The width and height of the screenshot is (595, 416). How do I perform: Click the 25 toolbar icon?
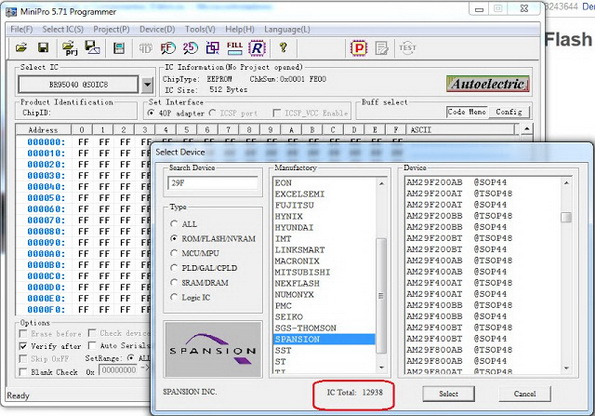pos(190,48)
